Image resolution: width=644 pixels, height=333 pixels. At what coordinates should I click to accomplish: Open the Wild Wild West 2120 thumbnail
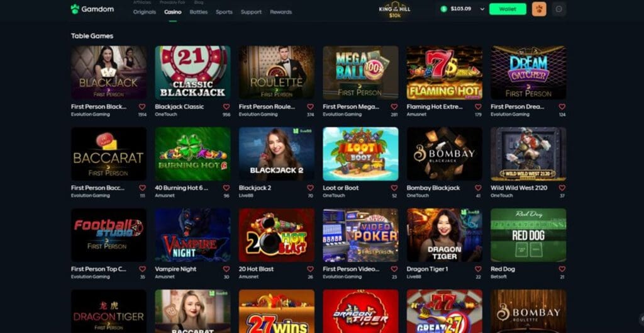point(528,154)
